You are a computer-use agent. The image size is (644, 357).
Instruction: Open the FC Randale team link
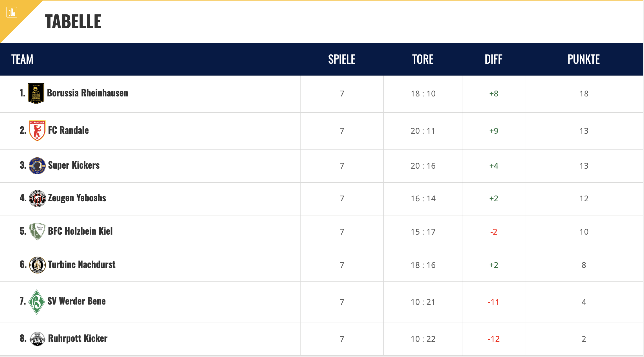pyautogui.click(x=68, y=130)
